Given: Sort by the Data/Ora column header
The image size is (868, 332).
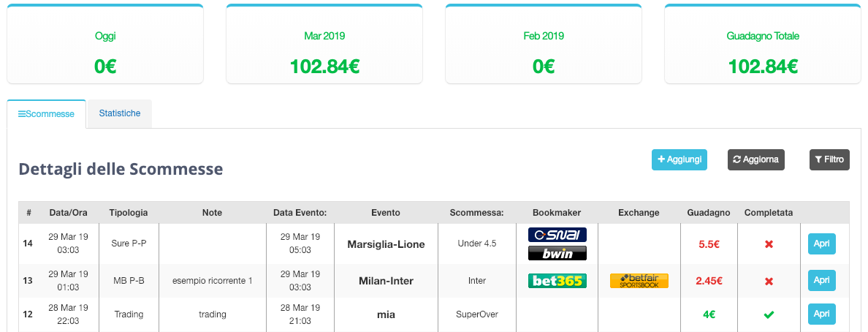Looking at the screenshot, I should click(x=68, y=213).
